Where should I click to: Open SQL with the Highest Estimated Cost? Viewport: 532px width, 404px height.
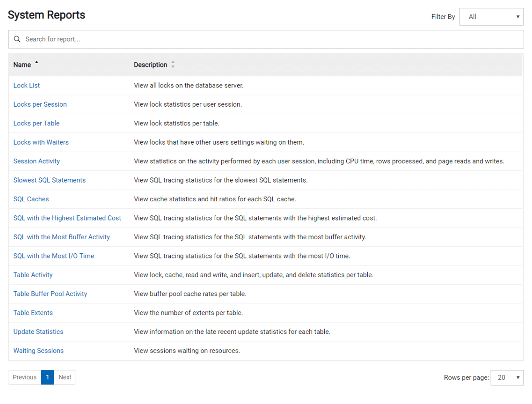[67, 218]
